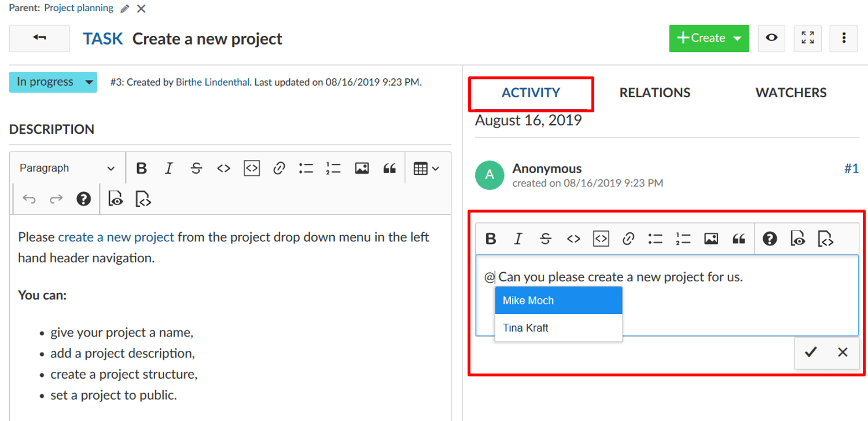The height and width of the screenshot is (421, 868).
Task: Click Bold in the description editor toolbar
Action: 141,169
